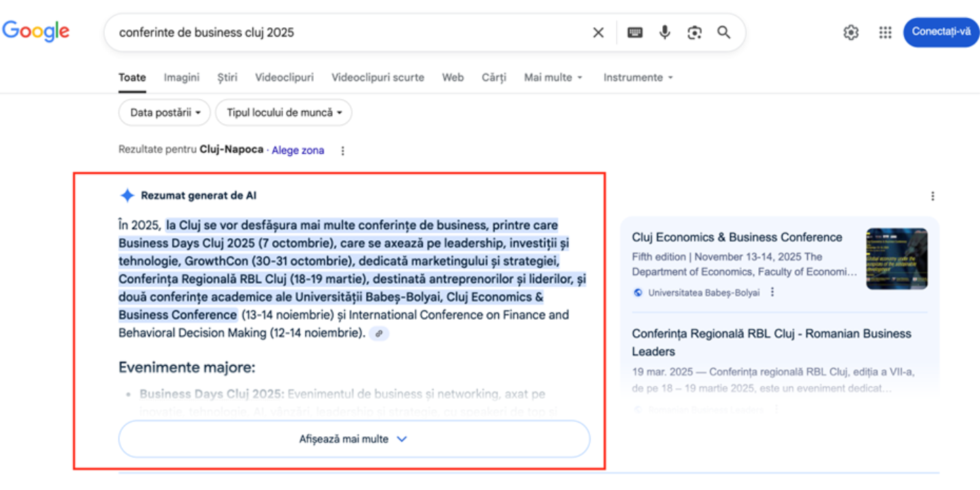Screen dimensions: 980x490
Task: Open the Instrumente tools dropdown
Action: click(x=638, y=78)
